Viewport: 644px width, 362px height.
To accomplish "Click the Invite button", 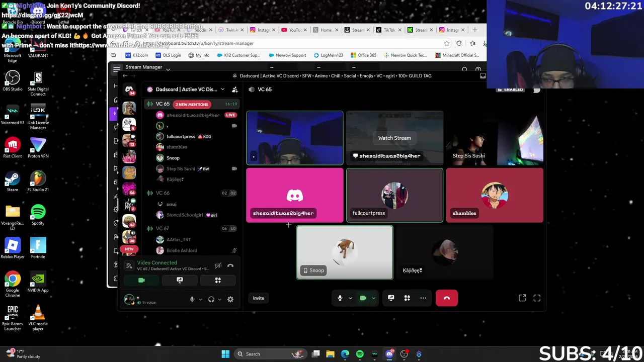I will tap(258, 298).
